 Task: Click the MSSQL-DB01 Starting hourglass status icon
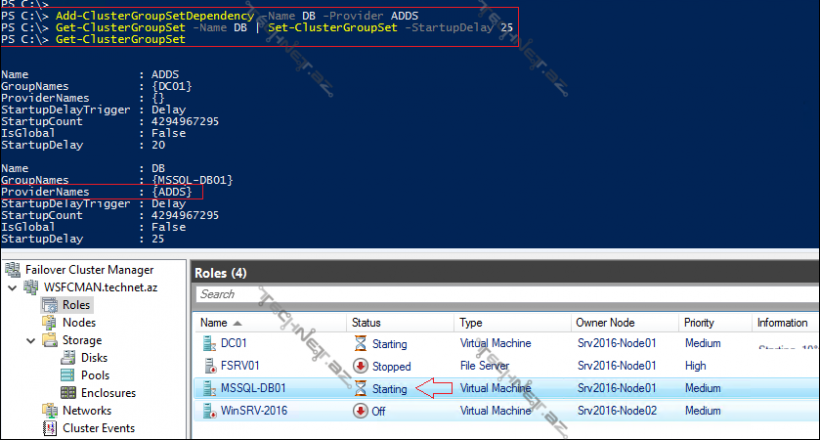coord(360,389)
